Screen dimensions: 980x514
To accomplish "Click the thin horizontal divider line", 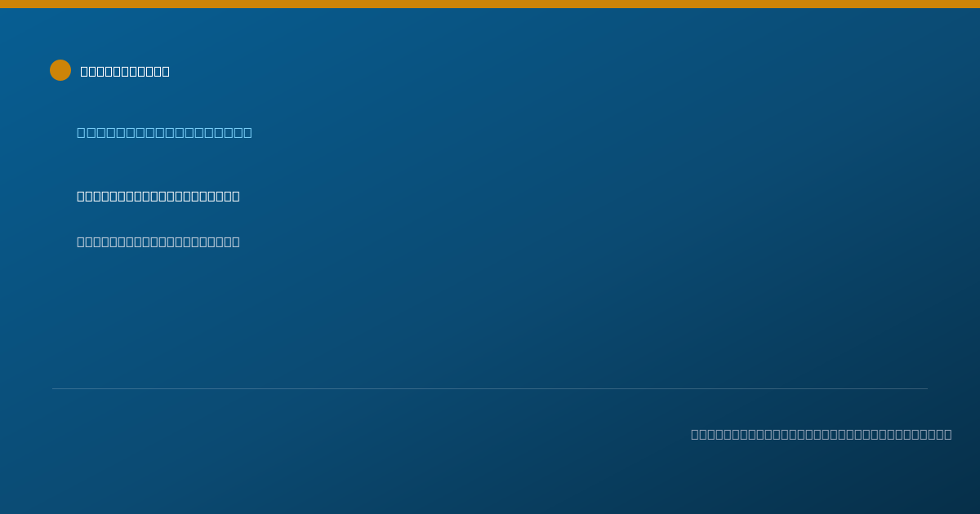I will pos(490,388).
